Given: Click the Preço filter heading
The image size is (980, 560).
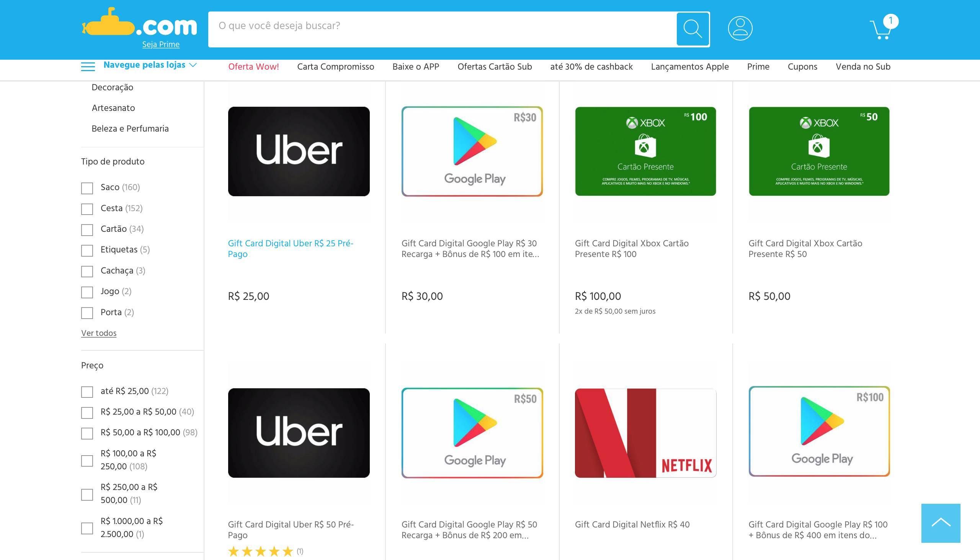Looking at the screenshot, I should 92,365.
